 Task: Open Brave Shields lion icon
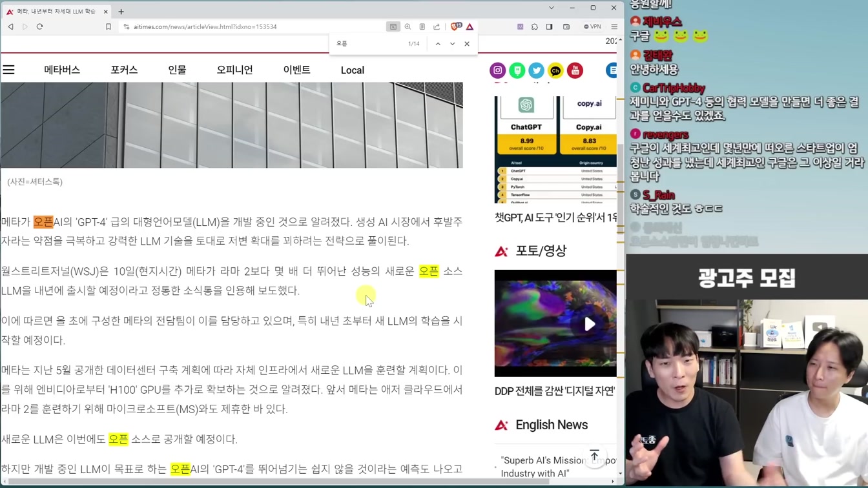pos(455,26)
